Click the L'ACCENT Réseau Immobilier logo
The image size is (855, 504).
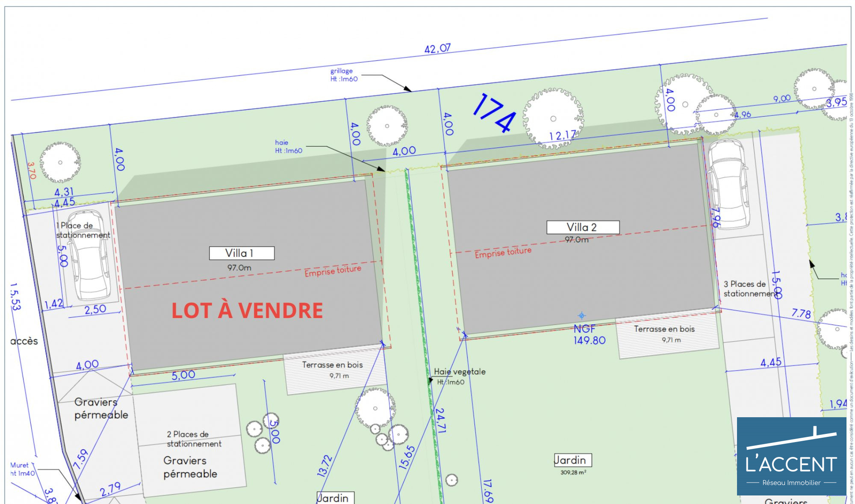[x=791, y=456]
